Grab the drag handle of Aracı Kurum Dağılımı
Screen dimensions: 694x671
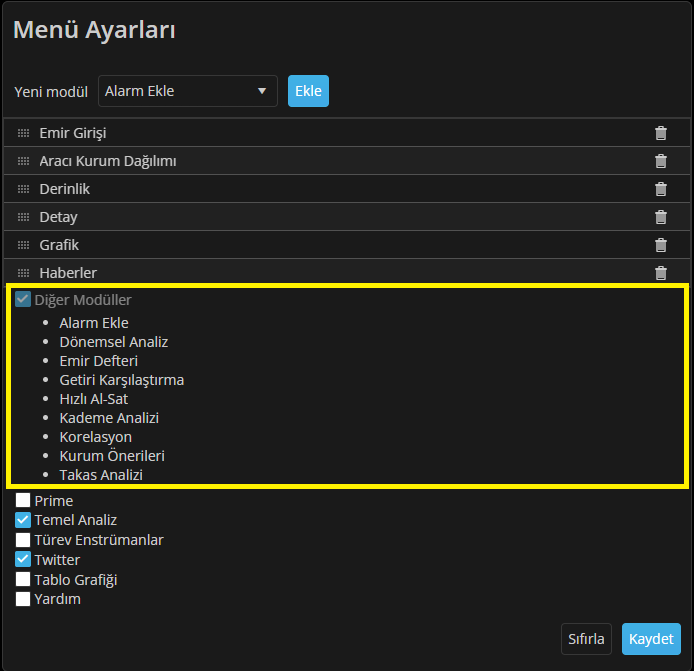(x=23, y=161)
